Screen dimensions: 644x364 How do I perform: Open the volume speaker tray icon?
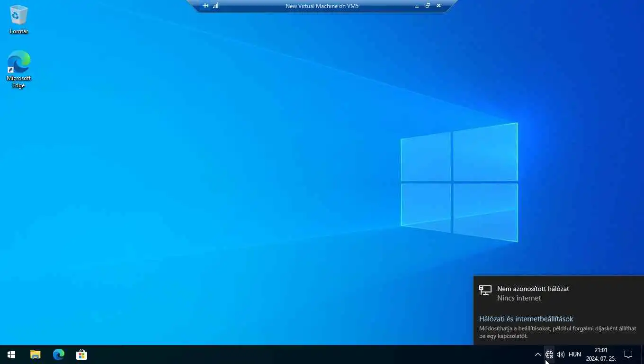coord(561,355)
